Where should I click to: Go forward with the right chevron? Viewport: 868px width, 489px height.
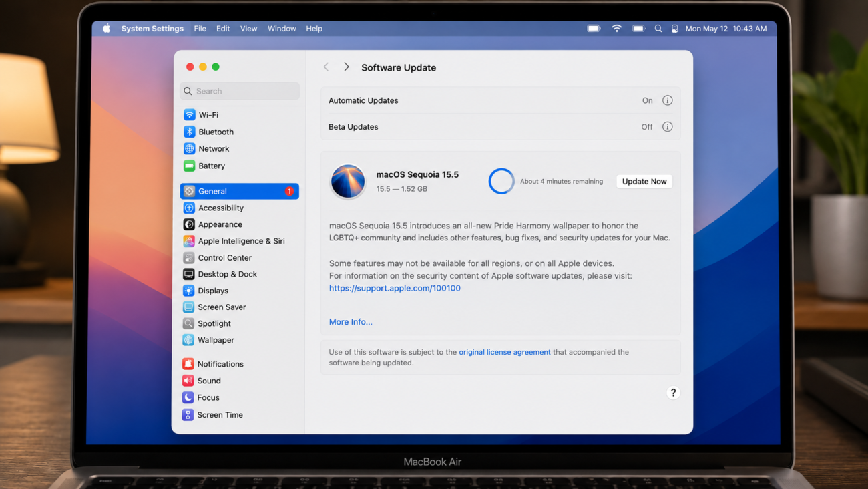[x=346, y=67]
